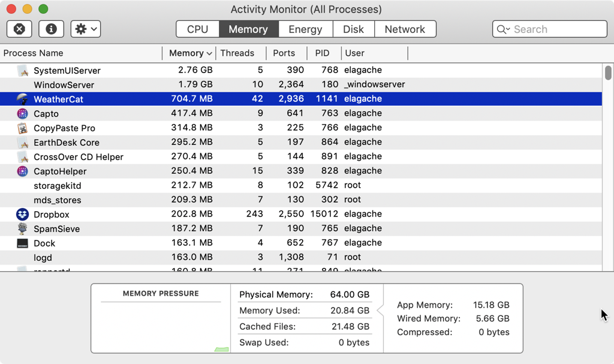Select the EarthDesk Core process name
Screen dimensions: 614x364
(67, 143)
